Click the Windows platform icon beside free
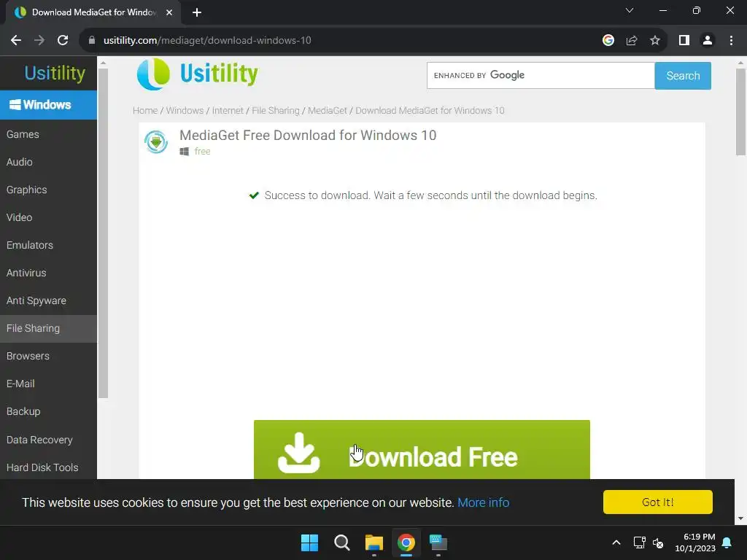747x560 pixels. pyautogui.click(x=184, y=152)
